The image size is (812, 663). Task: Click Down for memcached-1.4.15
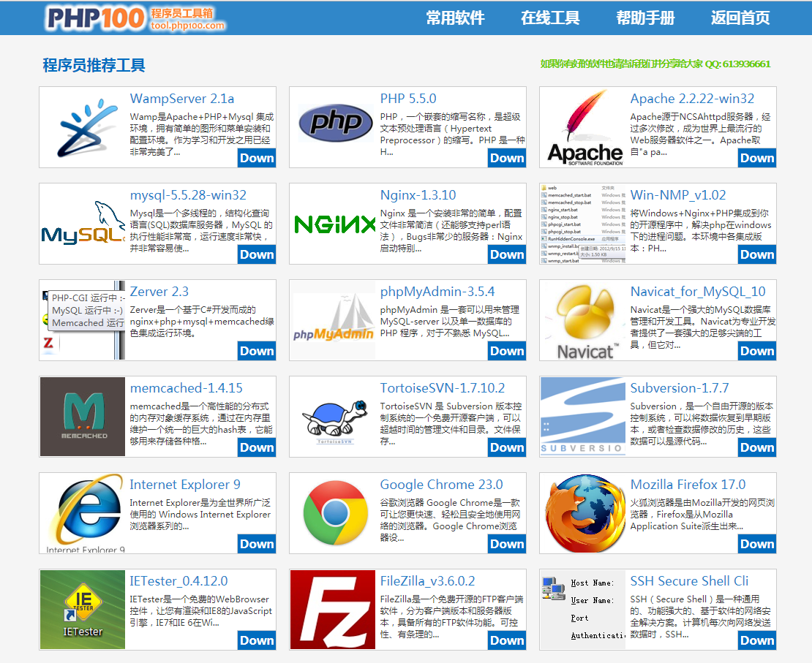pos(257,447)
